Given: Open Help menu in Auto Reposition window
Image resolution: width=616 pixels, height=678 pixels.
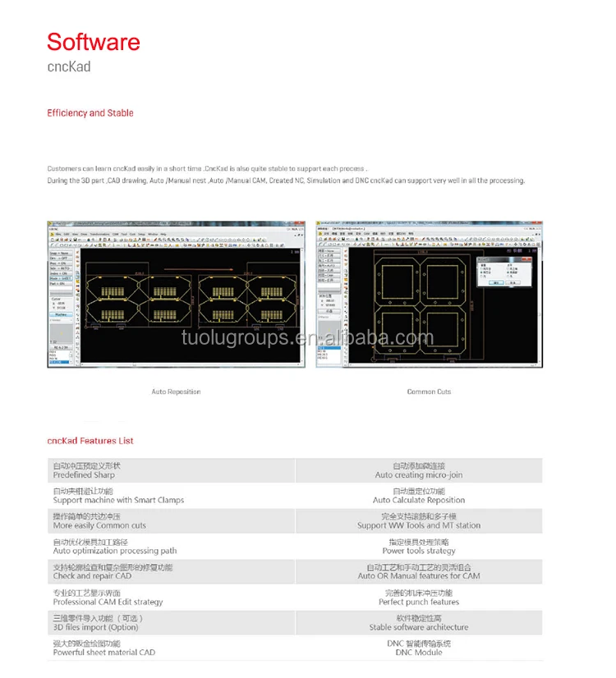Looking at the screenshot, I should coord(163,234).
